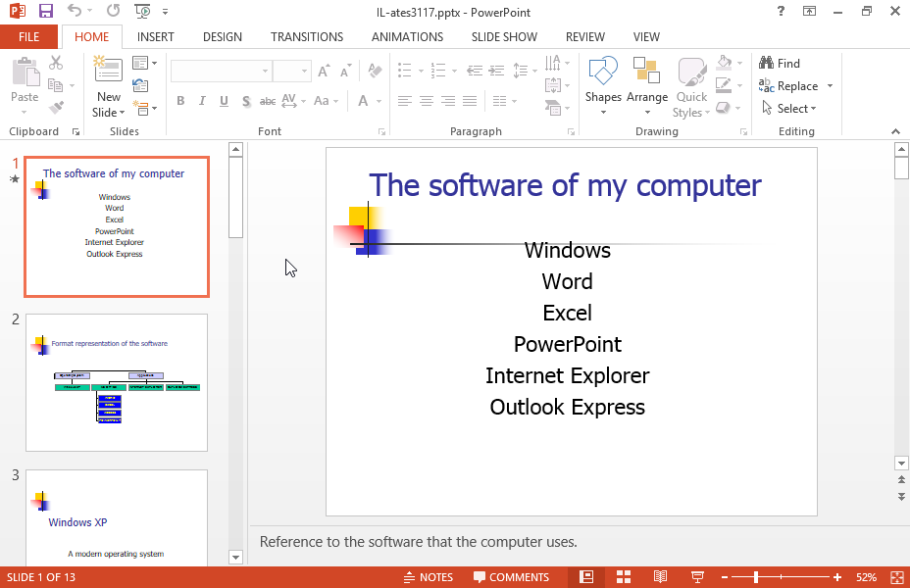Center the paragraph text
910x588 pixels.
click(427, 101)
